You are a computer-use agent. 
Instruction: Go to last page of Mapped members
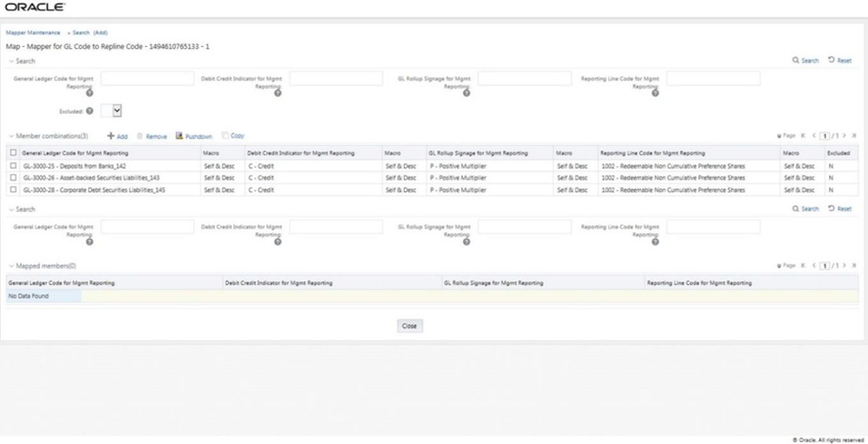pyautogui.click(x=854, y=265)
